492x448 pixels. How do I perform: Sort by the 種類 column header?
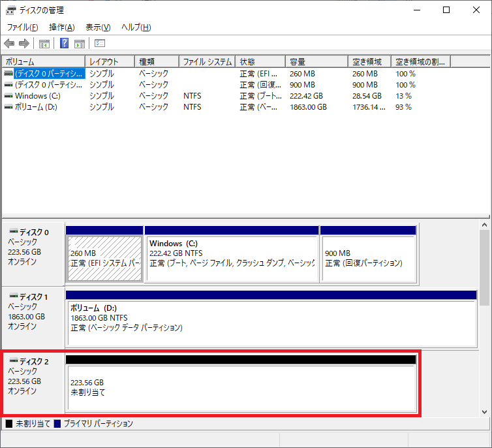click(157, 61)
